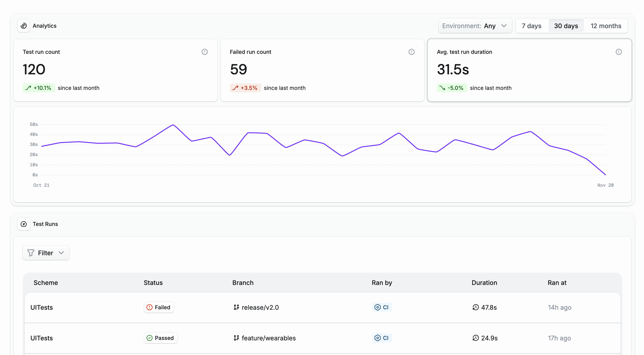Open the chevron next to Environment: Any
644x355 pixels.
(504, 25)
